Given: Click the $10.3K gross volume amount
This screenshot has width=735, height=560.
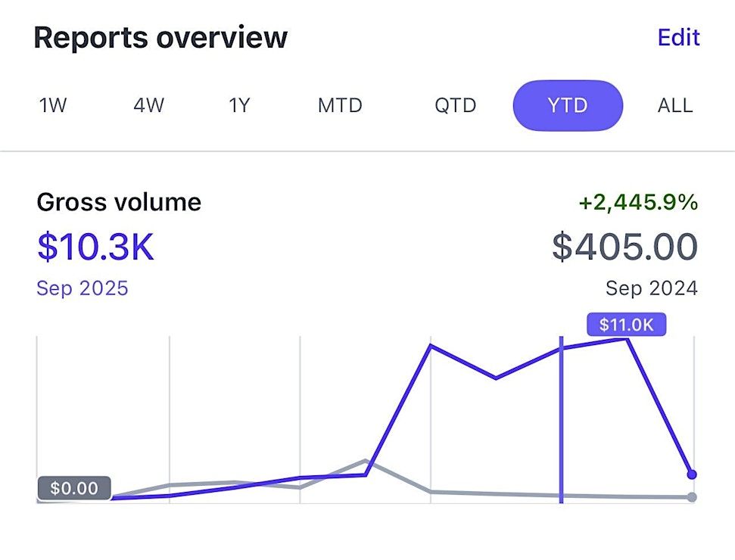Looking at the screenshot, I should 95,247.
